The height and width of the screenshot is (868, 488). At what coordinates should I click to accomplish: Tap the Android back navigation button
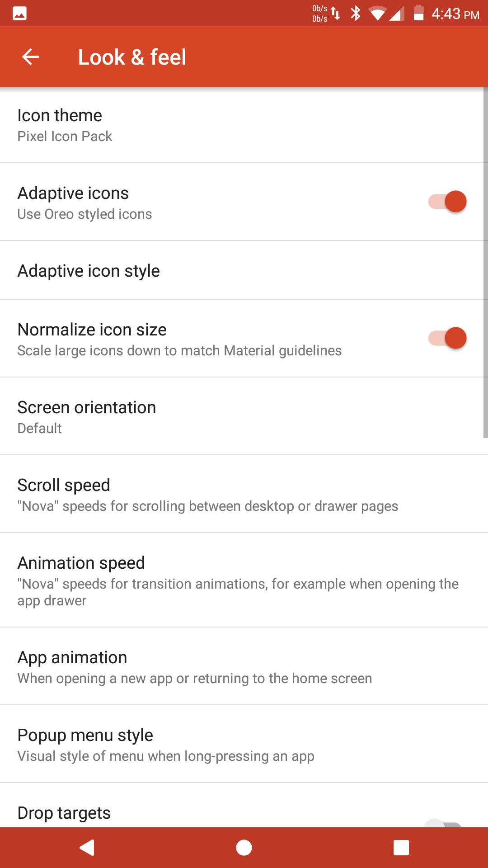(x=87, y=848)
